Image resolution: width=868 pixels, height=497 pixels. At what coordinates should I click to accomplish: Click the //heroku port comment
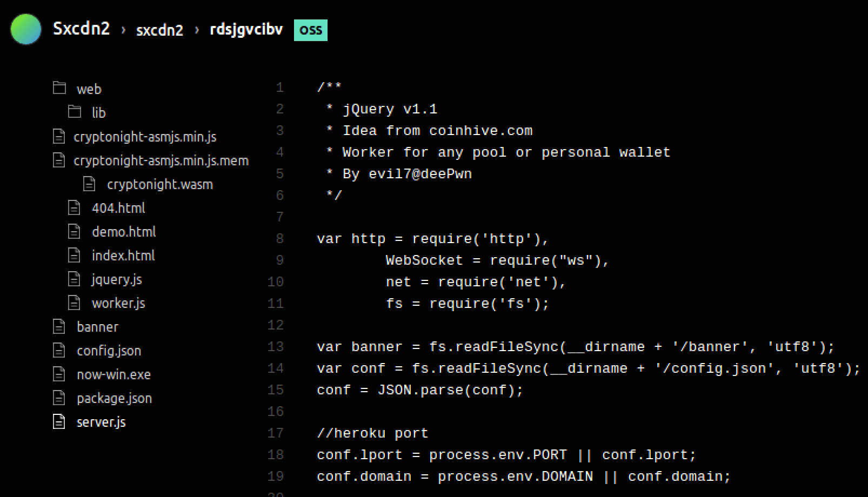pos(372,433)
